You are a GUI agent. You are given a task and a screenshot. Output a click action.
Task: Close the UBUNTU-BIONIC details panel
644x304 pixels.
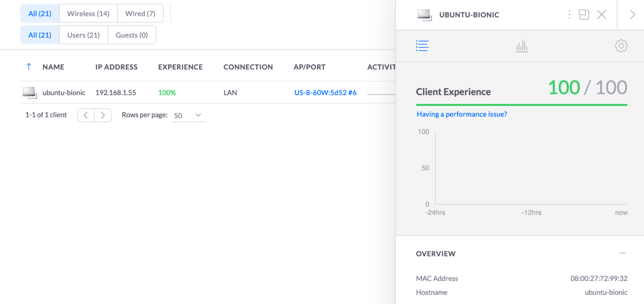click(x=601, y=15)
